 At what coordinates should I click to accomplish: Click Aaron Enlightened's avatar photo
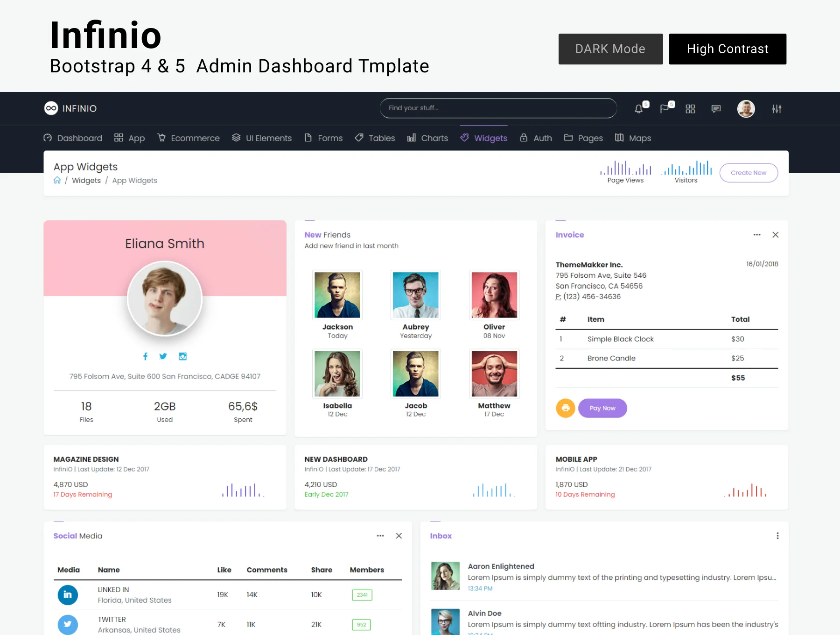tap(445, 576)
